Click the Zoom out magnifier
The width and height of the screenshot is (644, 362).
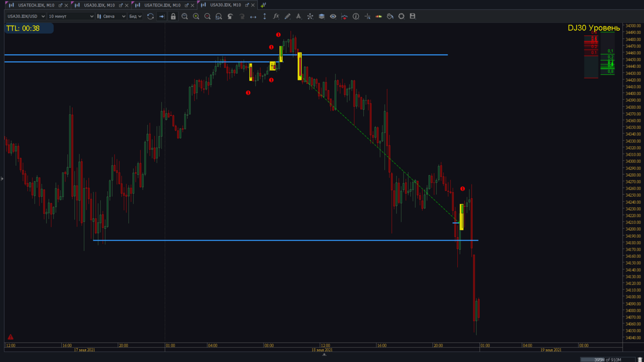[x=208, y=16]
